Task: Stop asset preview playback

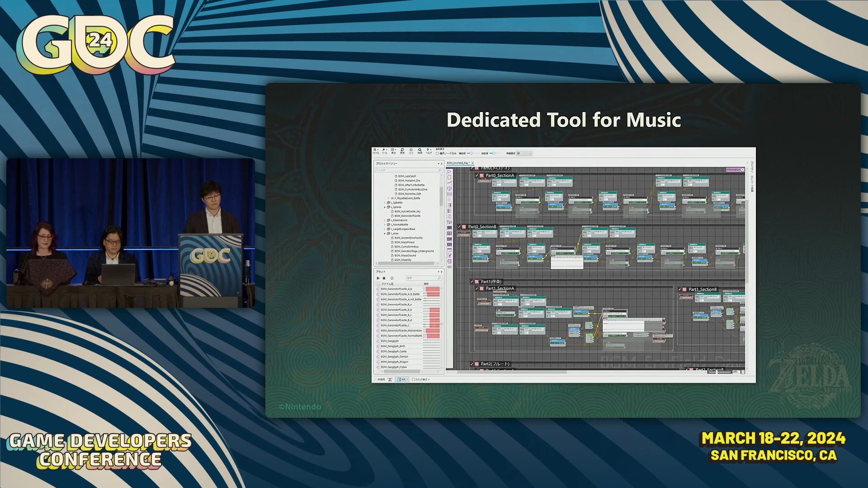Action: point(384,278)
